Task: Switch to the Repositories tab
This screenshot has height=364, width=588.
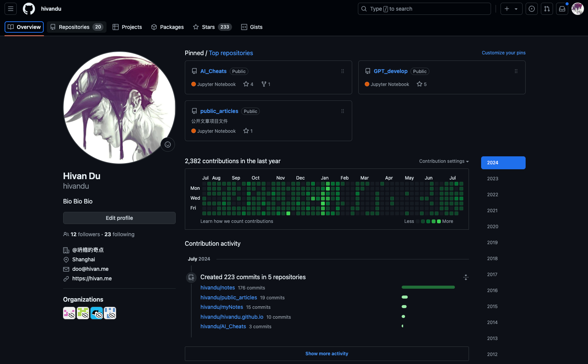Action: pos(77,27)
